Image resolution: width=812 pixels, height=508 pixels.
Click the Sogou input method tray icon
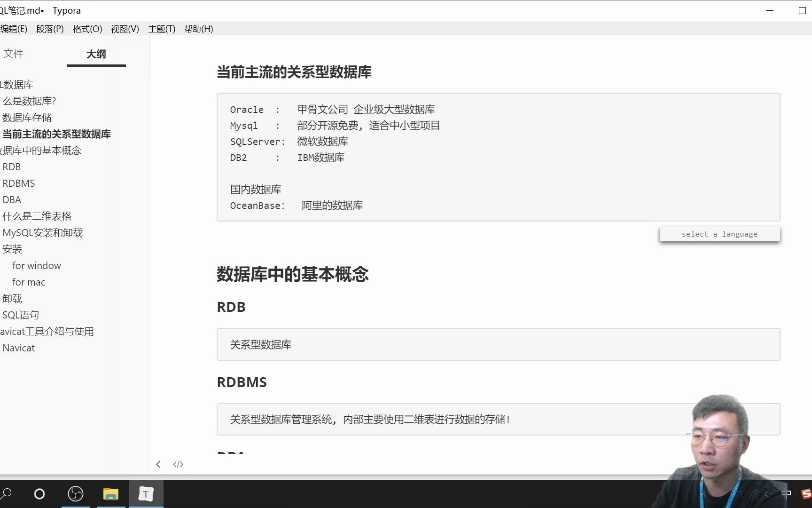806,494
